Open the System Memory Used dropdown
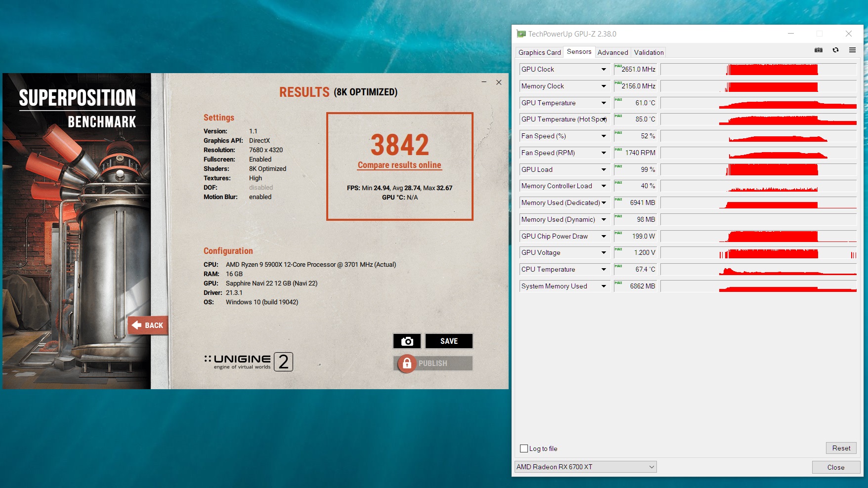 pyautogui.click(x=604, y=286)
